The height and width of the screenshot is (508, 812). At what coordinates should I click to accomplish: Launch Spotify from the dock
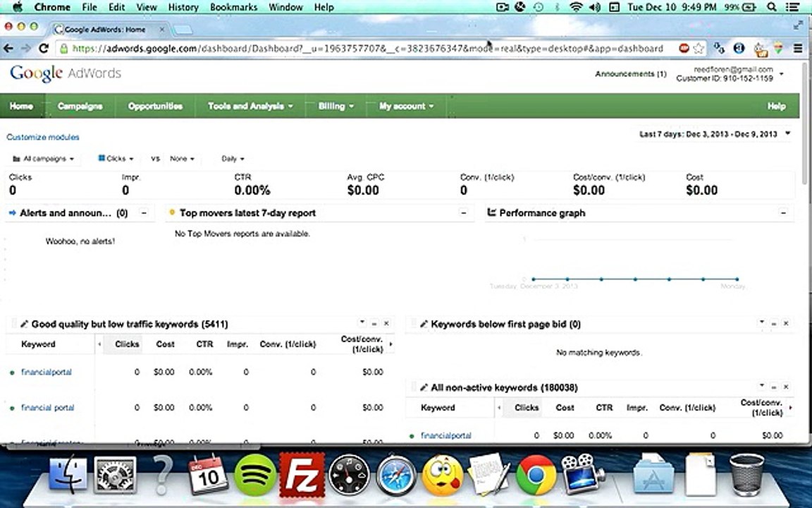[254, 474]
